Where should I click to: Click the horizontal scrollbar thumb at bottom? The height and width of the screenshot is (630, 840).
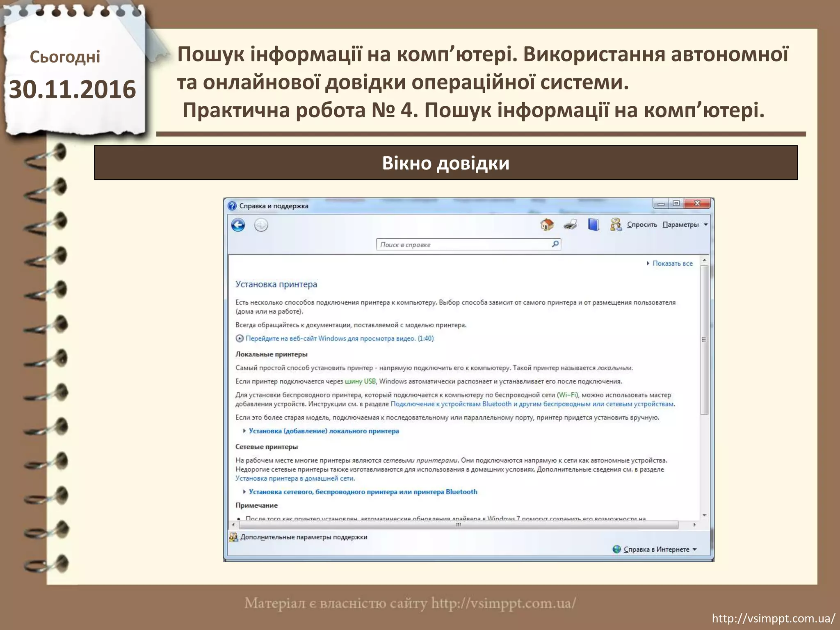click(458, 525)
